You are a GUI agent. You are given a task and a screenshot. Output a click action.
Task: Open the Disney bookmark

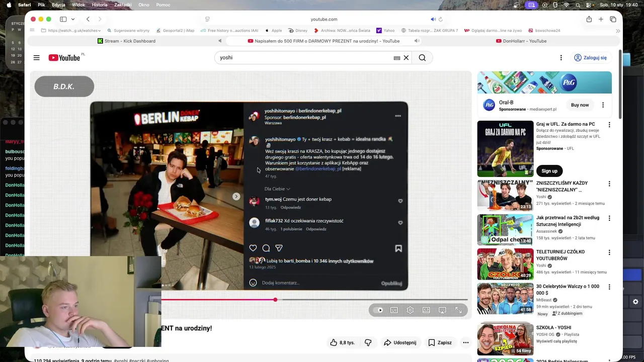(x=298, y=31)
